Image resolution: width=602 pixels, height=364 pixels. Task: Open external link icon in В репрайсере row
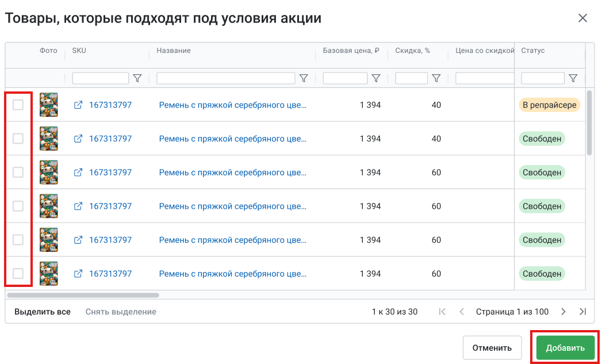pyautogui.click(x=78, y=105)
